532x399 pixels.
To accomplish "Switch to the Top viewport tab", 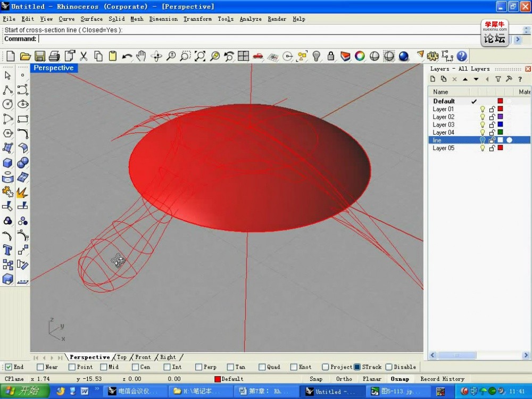I will (121, 358).
